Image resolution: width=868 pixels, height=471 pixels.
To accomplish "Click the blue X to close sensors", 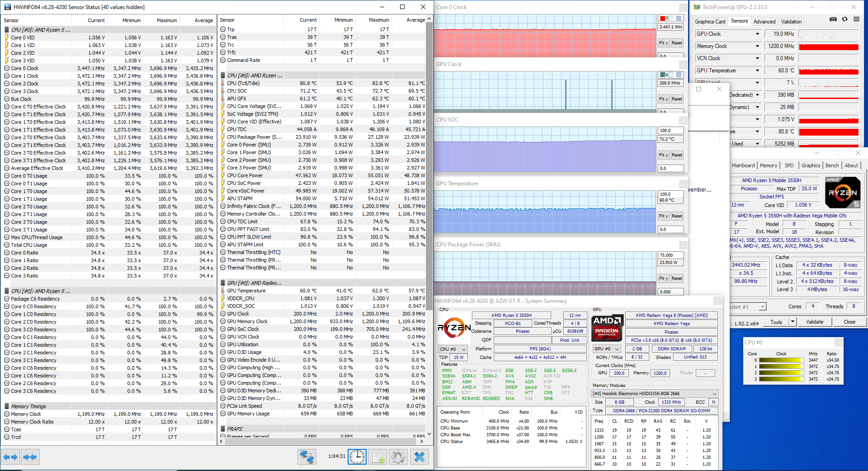I will pyautogui.click(x=420, y=457).
